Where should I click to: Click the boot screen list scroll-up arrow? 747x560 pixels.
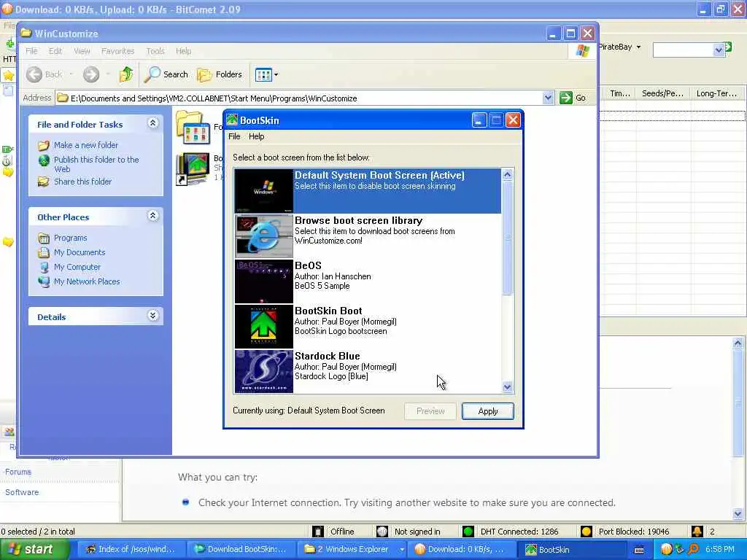pyautogui.click(x=508, y=175)
